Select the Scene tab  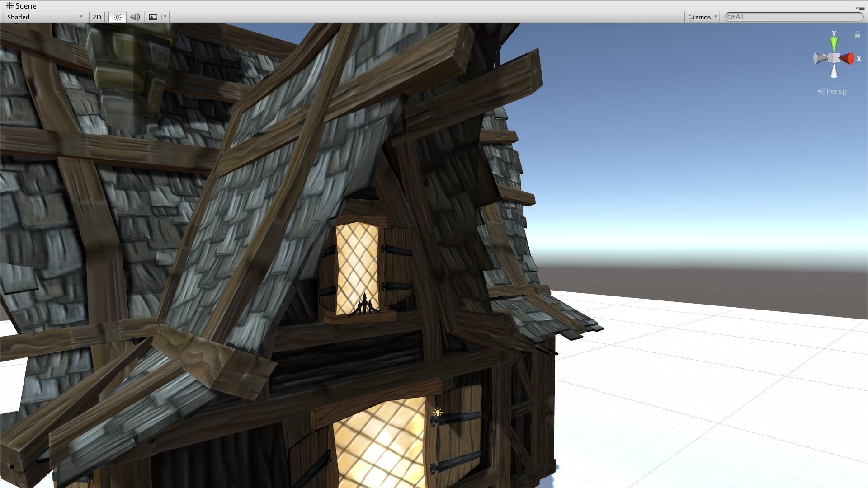(21, 6)
